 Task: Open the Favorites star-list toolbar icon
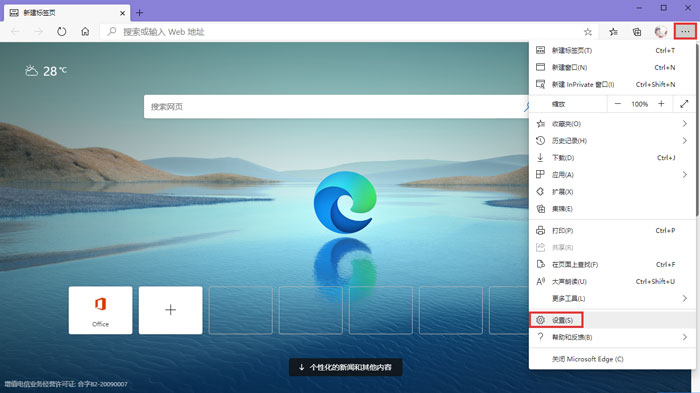pyautogui.click(x=613, y=32)
